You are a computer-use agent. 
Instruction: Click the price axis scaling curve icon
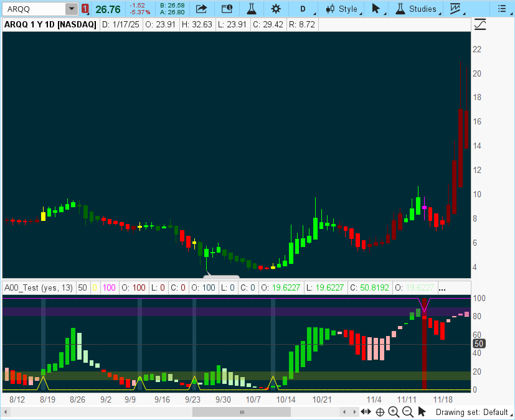(x=480, y=25)
